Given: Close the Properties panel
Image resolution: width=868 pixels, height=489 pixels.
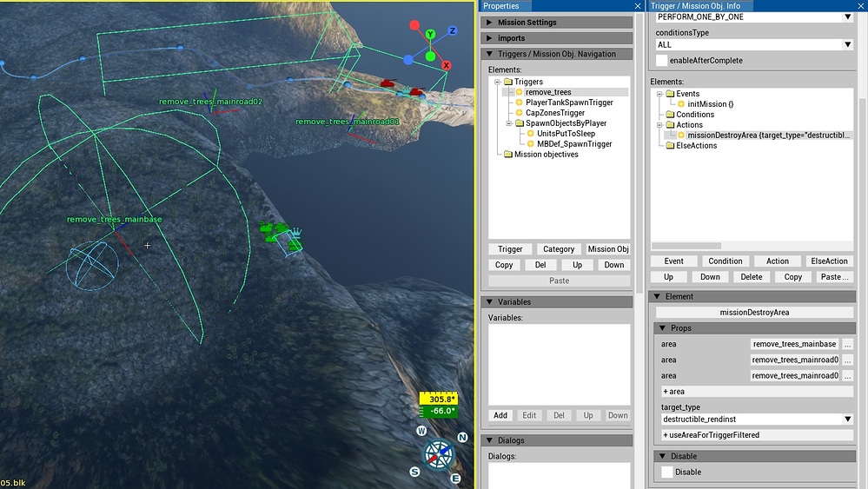Looking at the screenshot, I should click(639, 6).
